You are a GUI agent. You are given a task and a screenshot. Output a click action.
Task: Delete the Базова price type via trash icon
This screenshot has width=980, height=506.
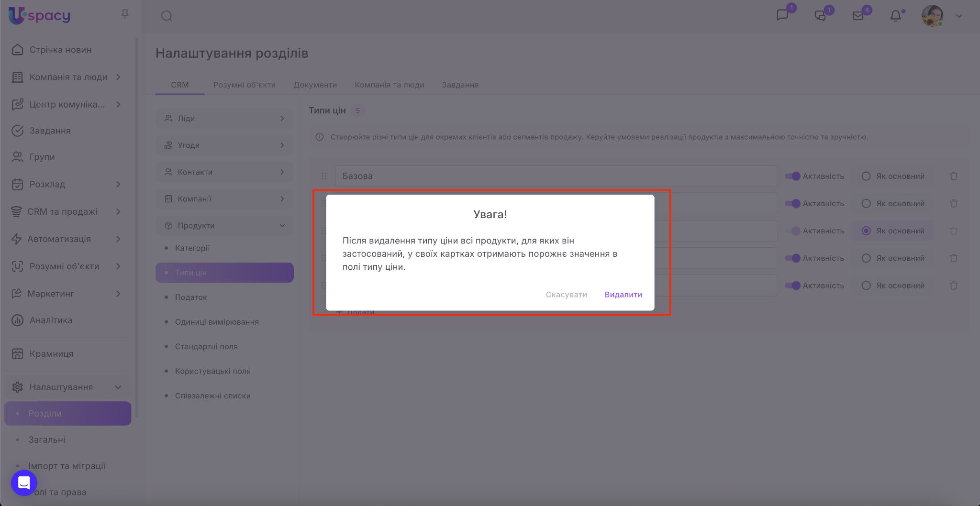[953, 176]
